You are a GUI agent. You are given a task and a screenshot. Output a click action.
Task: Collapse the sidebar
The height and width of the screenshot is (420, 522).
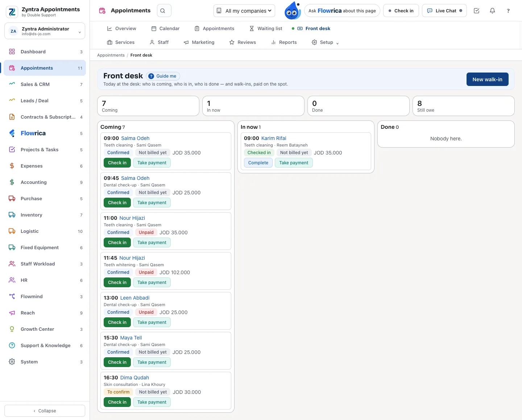click(45, 411)
